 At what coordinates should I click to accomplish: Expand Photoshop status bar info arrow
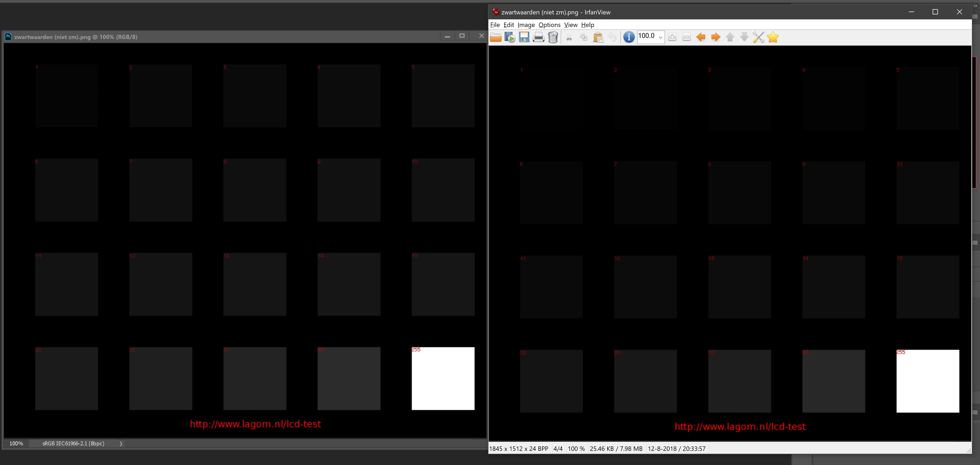pos(121,444)
